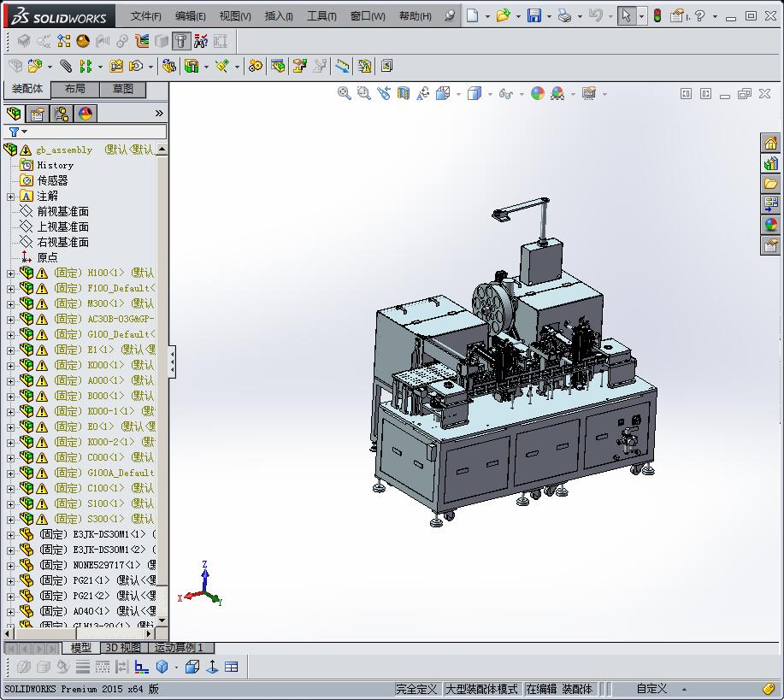Toggle the hide/show items glasses icon

tap(505, 94)
